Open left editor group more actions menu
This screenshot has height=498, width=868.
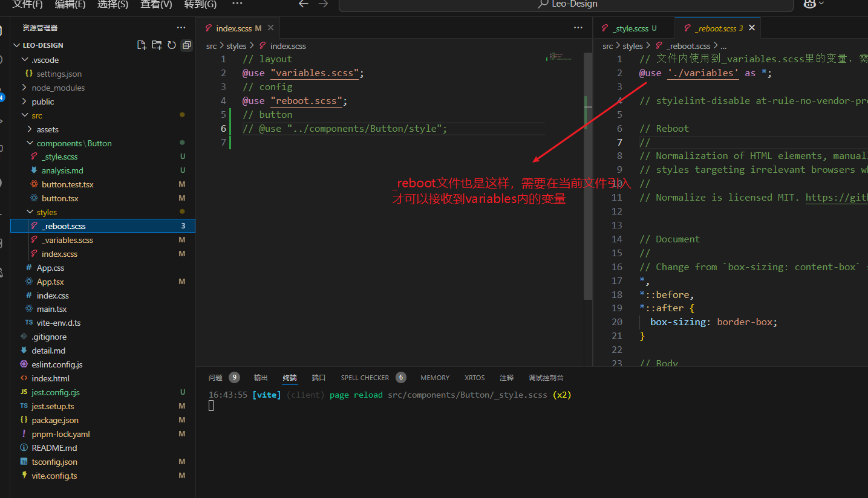click(578, 28)
